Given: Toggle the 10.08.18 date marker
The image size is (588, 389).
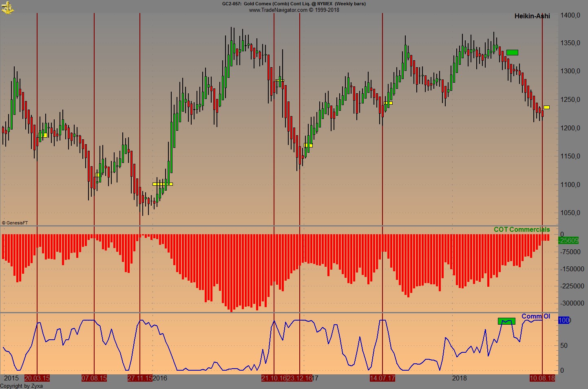Looking at the screenshot, I should coord(543,378).
